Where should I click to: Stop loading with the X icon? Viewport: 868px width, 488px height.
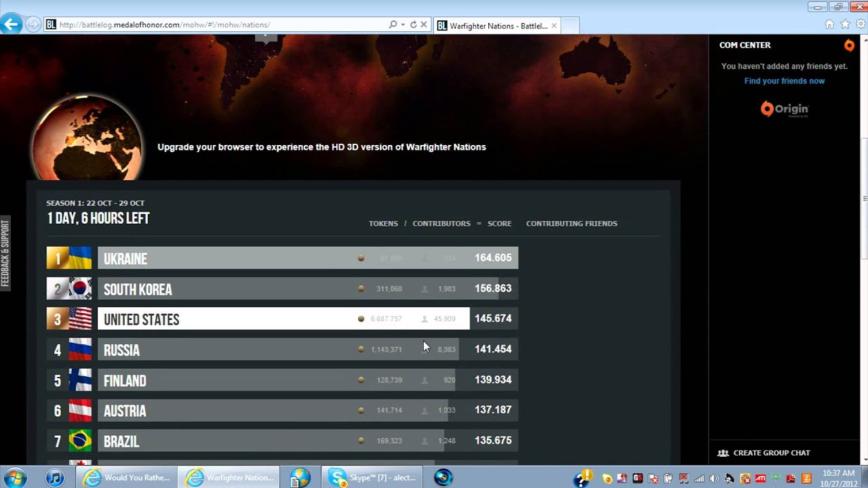click(x=424, y=25)
